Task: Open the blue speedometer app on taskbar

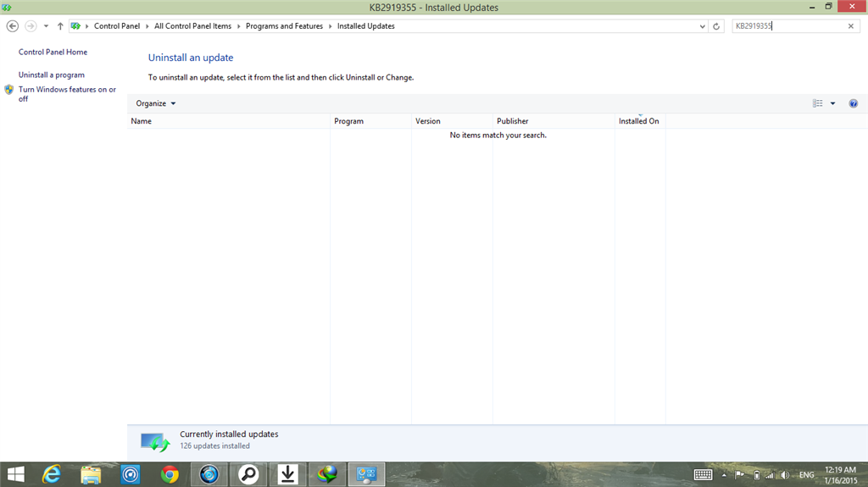Action: (x=131, y=474)
